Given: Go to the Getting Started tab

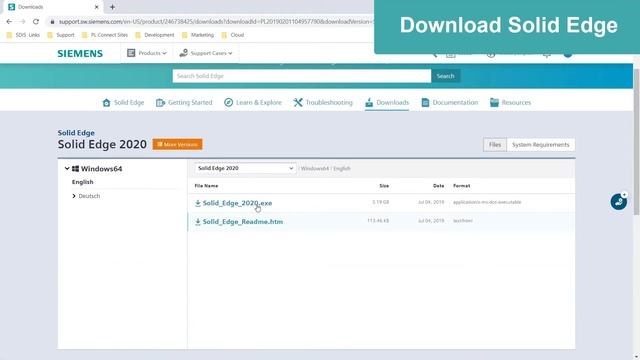Looking at the screenshot, I should point(184,102).
